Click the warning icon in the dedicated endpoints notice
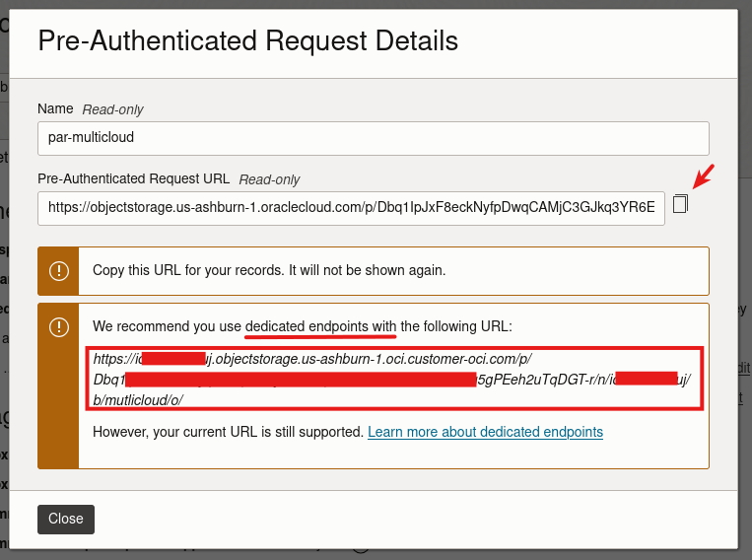 coord(58,326)
